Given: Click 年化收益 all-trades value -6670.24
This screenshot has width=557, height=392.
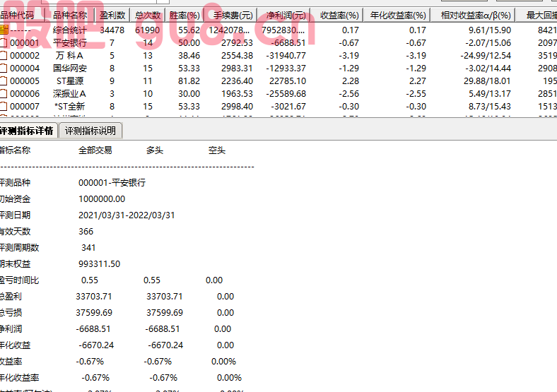Looking at the screenshot, I should [x=96, y=345].
